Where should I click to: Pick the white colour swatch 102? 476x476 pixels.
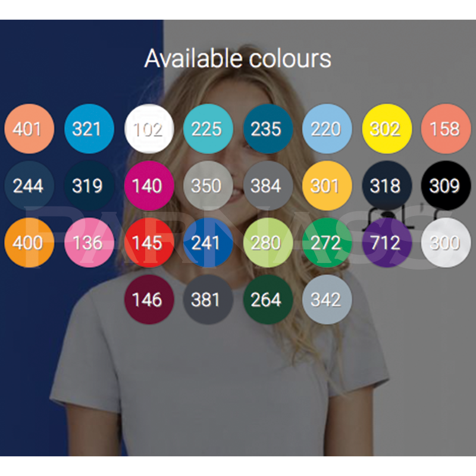point(149,129)
